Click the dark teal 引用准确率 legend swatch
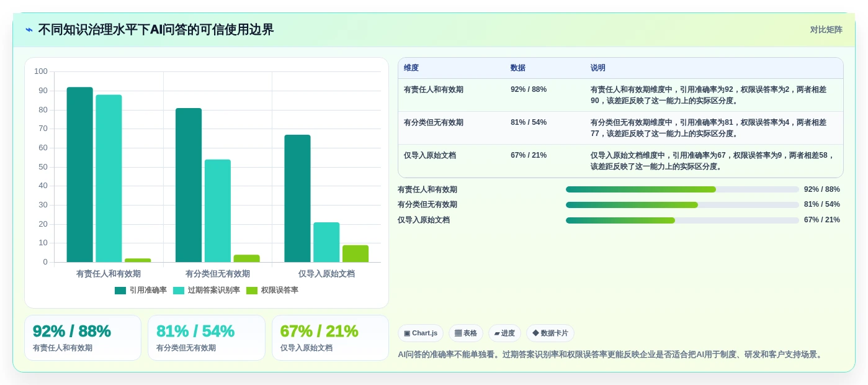This screenshot has height=385, width=868. [x=120, y=291]
